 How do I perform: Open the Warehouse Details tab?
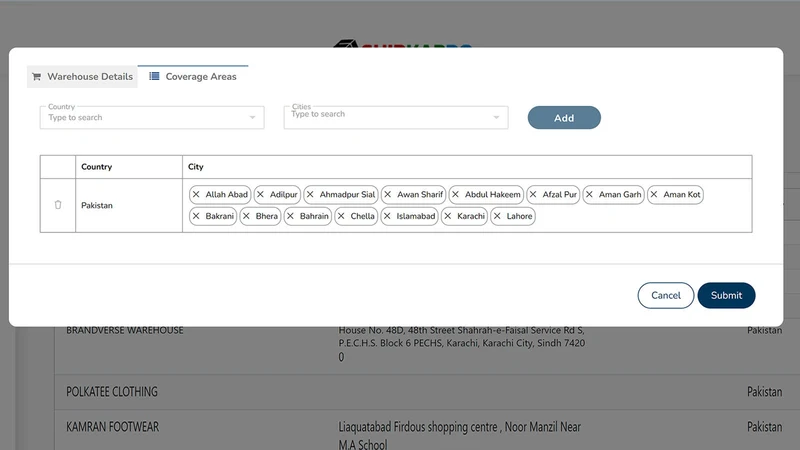coord(82,77)
